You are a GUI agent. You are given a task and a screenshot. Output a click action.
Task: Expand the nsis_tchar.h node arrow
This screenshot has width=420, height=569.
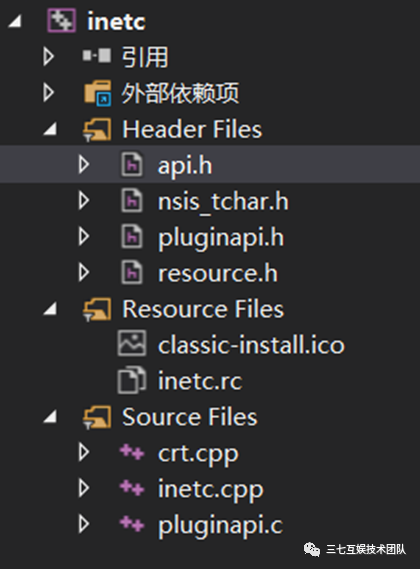tap(84, 200)
